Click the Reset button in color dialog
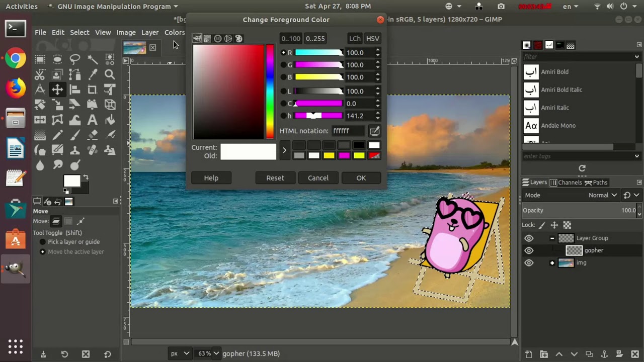 pyautogui.click(x=275, y=177)
